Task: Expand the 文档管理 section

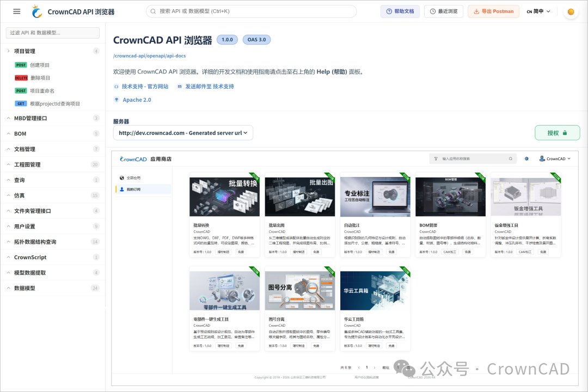Action: point(53,149)
